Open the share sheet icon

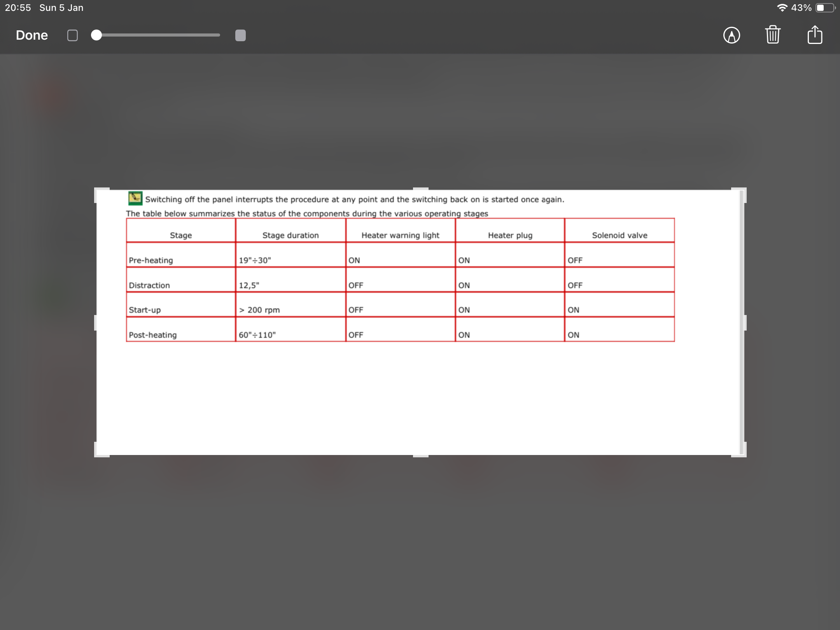[815, 35]
